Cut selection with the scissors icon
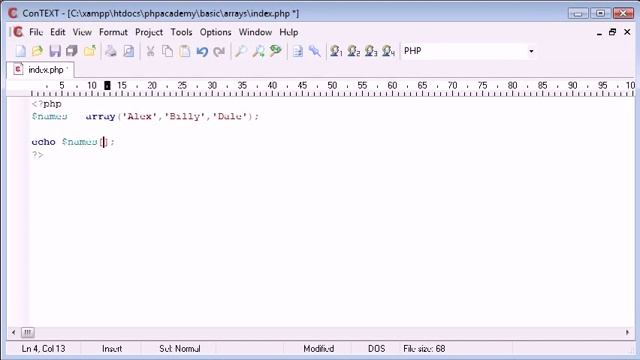The height and width of the screenshot is (360, 640). (x=150, y=51)
